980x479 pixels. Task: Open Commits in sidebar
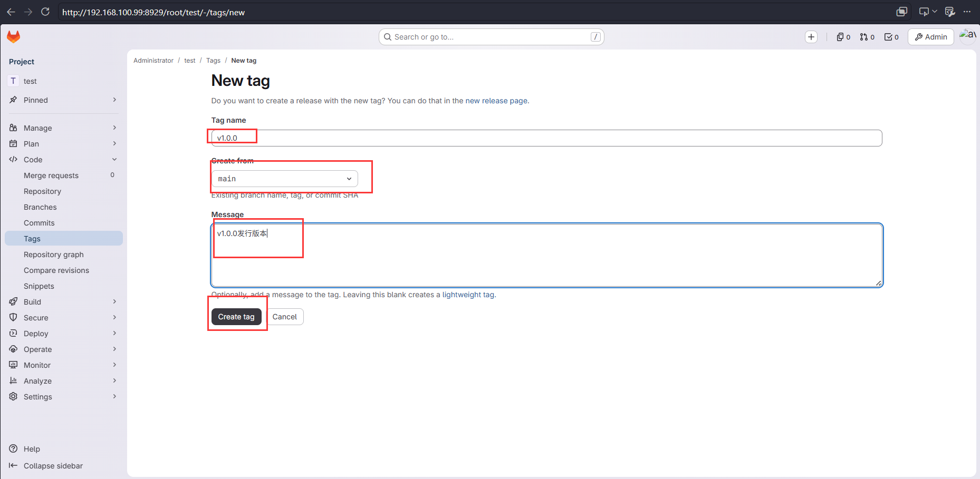point(63,223)
